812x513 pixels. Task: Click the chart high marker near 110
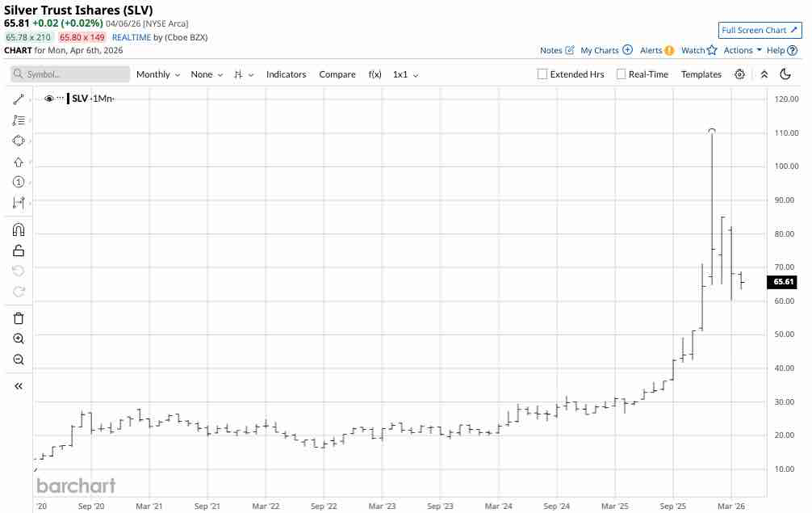[x=712, y=131]
